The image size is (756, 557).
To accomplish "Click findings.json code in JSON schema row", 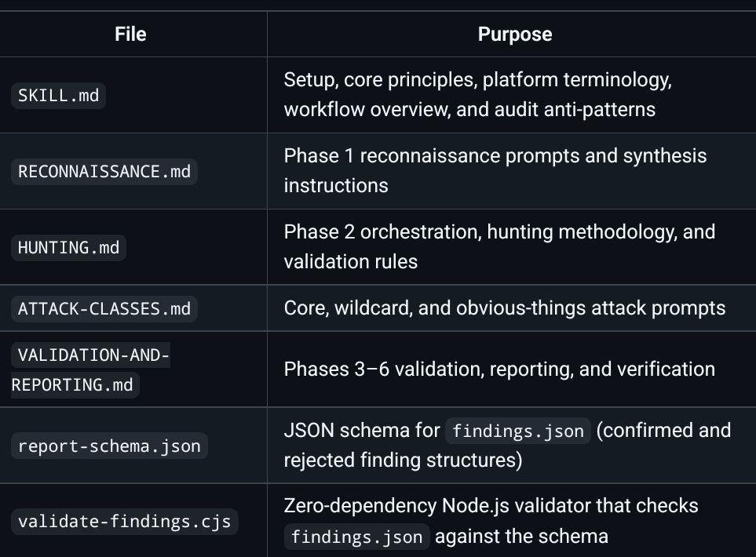I will tap(518, 431).
